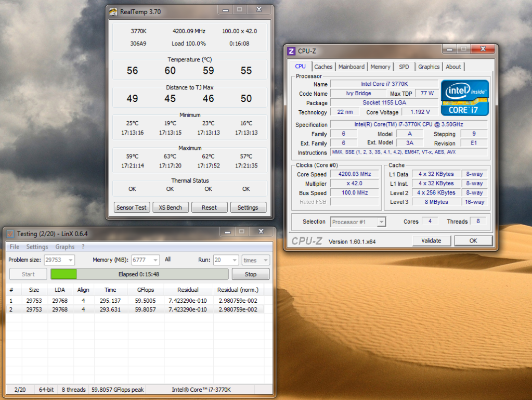This screenshot has width=532, height=400.
Task: Click the 4200.09 MHz reading in RealTemp
Action: click(x=189, y=31)
